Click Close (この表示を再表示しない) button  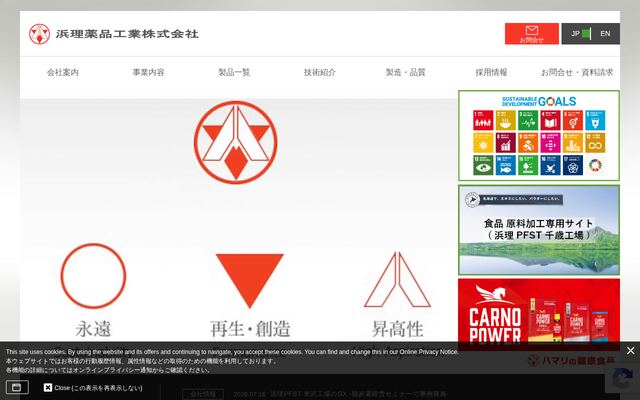point(93,388)
